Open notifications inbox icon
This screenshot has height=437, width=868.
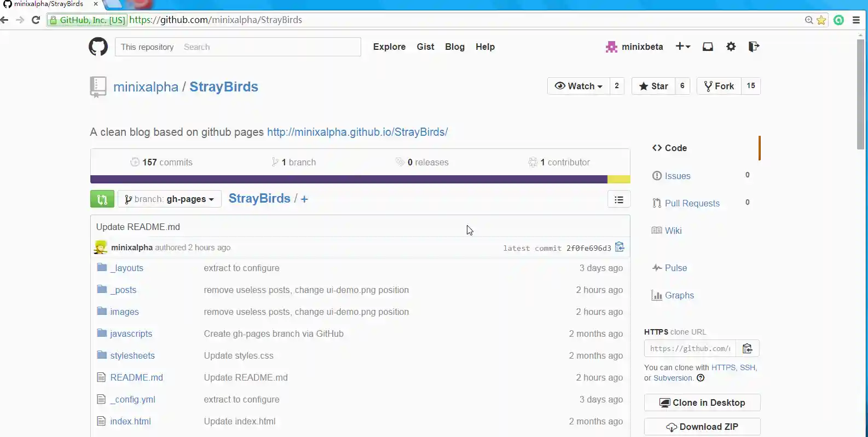pos(708,47)
